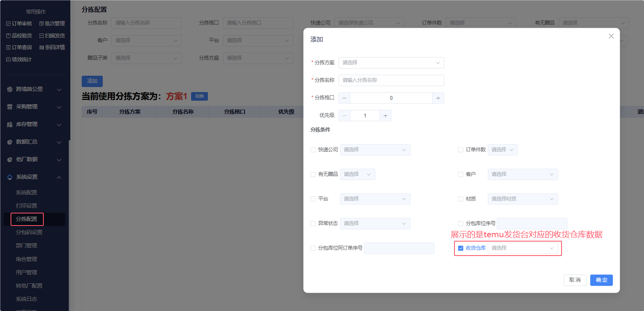Click the 订单审核 shortcut icon
Viewport: 644px width, 311px height.
(8, 24)
